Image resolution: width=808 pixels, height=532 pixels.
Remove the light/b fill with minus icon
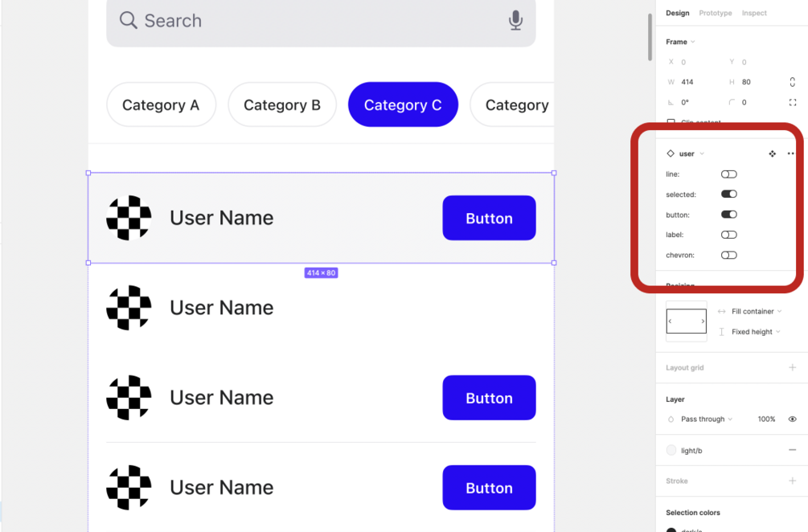point(793,450)
